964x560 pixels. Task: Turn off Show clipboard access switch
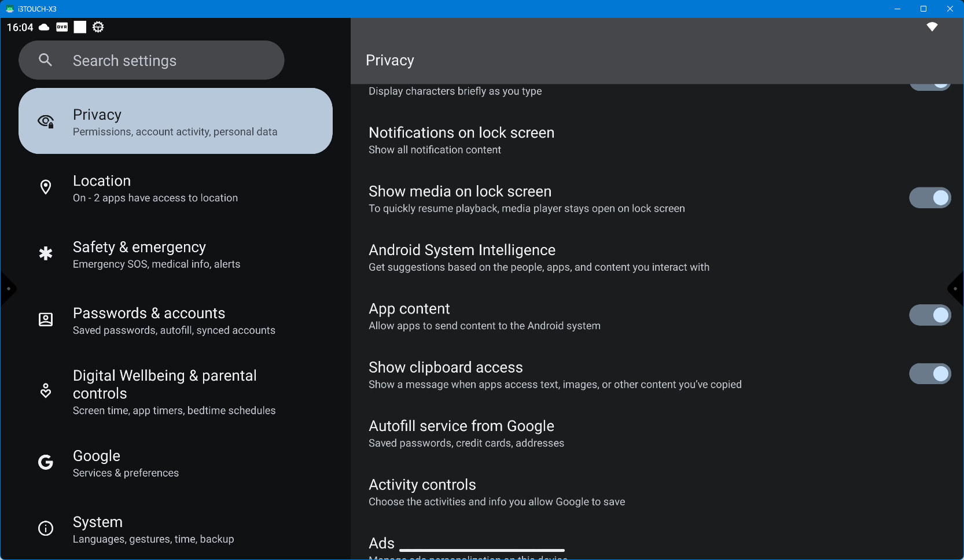click(x=929, y=374)
